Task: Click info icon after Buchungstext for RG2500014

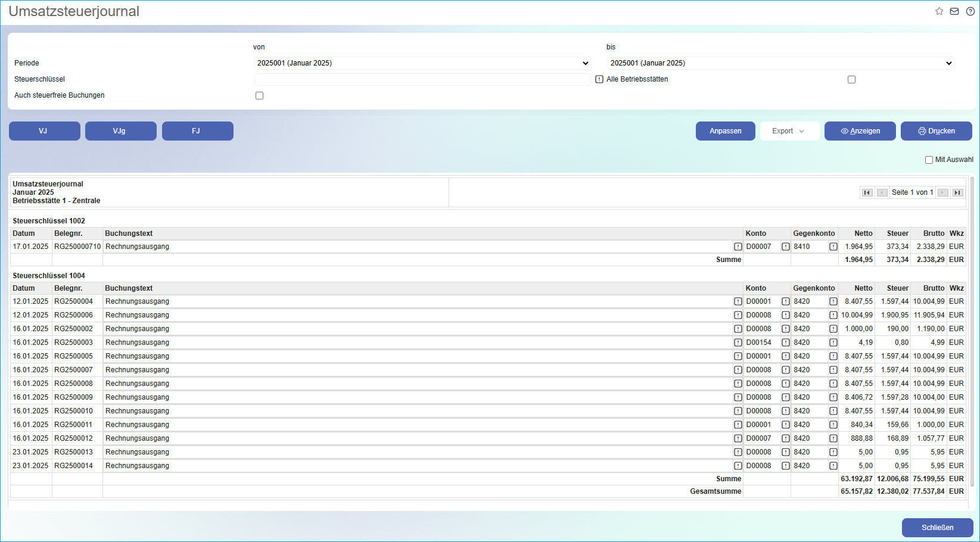Action: coord(738,466)
